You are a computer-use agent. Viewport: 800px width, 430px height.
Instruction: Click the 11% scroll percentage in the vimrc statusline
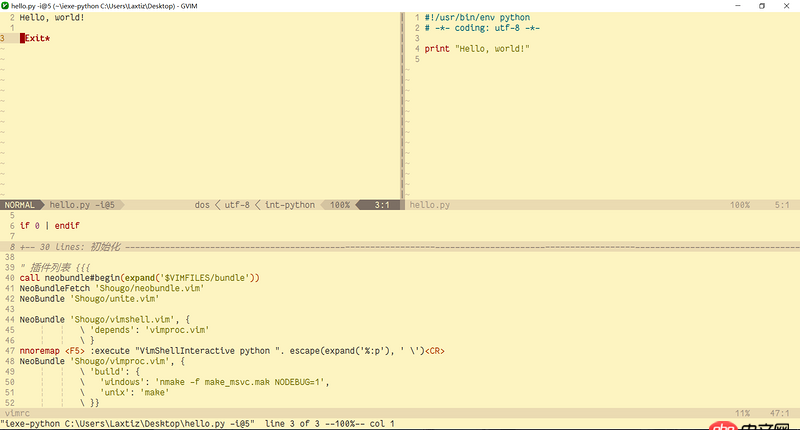pyautogui.click(x=742, y=413)
